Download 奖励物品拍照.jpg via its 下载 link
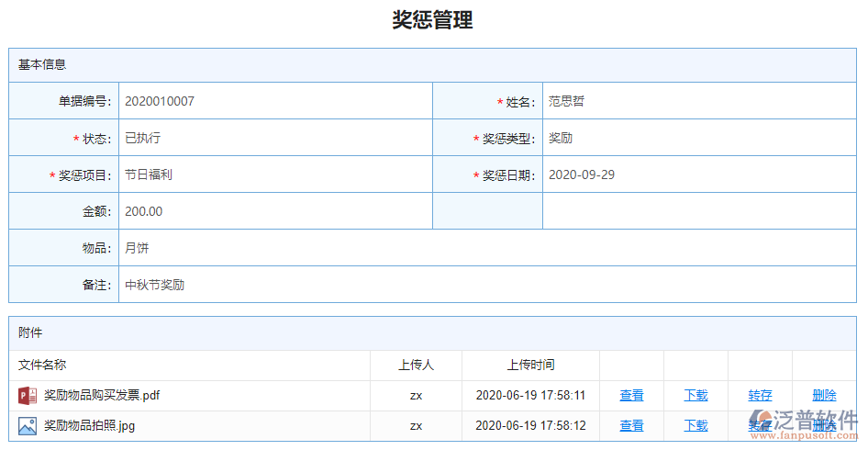The image size is (868, 450). point(696,426)
